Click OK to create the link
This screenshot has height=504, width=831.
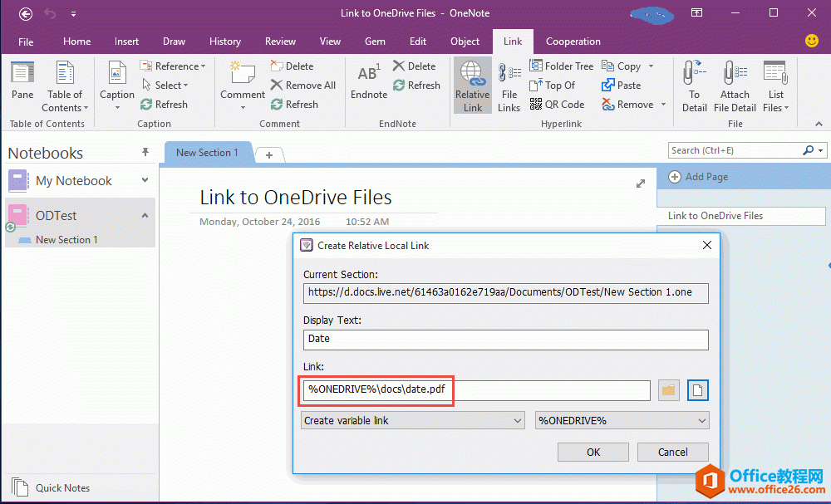click(593, 452)
